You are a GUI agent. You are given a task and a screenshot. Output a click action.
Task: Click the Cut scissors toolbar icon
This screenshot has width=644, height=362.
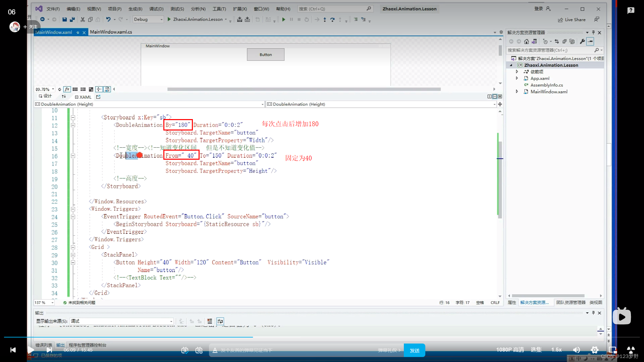tap(83, 19)
